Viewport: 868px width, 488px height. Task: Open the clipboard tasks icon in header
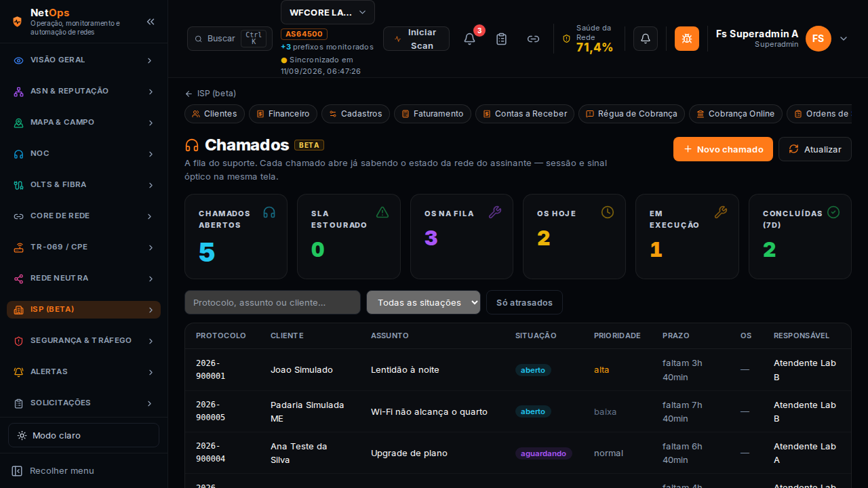(x=501, y=39)
